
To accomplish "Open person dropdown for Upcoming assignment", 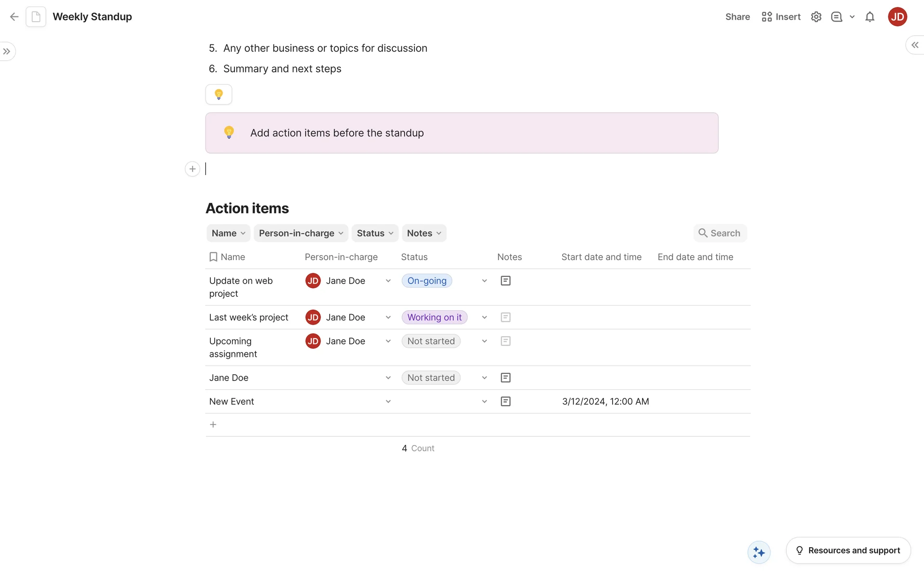I will pyautogui.click(x=388, y=341).
